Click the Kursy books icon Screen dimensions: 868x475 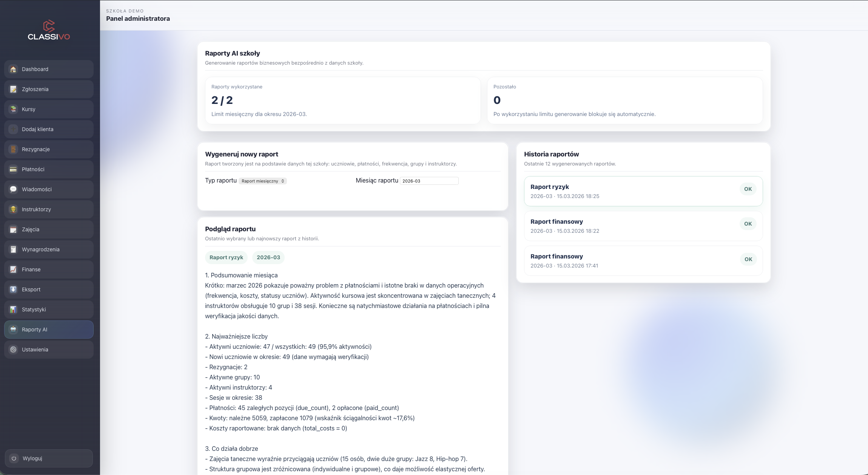coord(13,109)
